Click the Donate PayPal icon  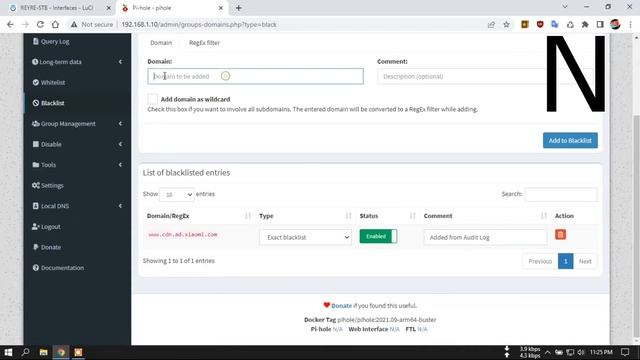pyautogui.click(x=36, y=247)
